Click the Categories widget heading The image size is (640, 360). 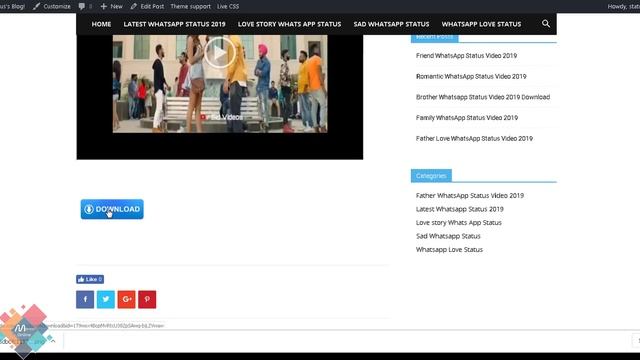pyautogui.click(x=431, y=176)
